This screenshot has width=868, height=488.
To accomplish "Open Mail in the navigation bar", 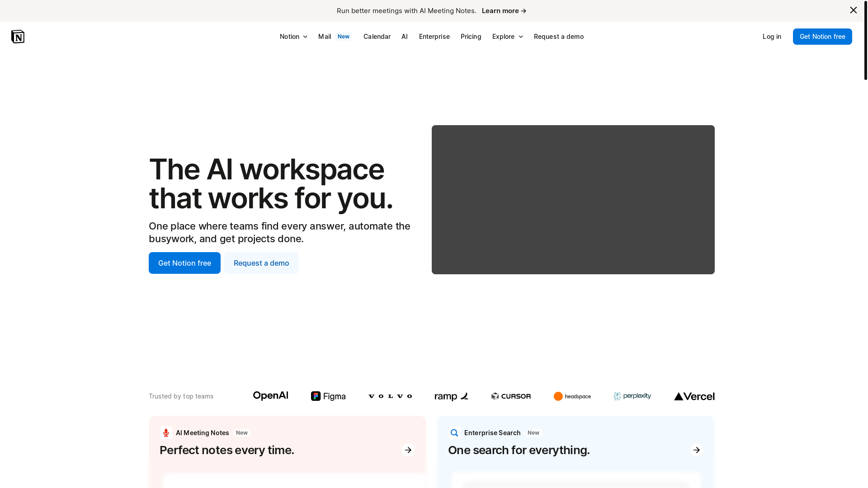I will (x=325, y=37).
